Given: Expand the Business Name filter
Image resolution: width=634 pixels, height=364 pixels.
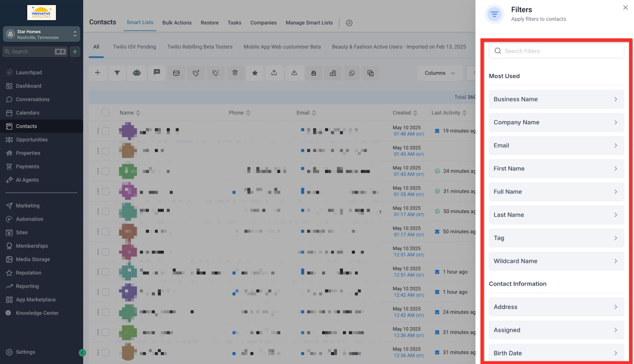Looking at the screenshot, I should click(x=556, y=99).
